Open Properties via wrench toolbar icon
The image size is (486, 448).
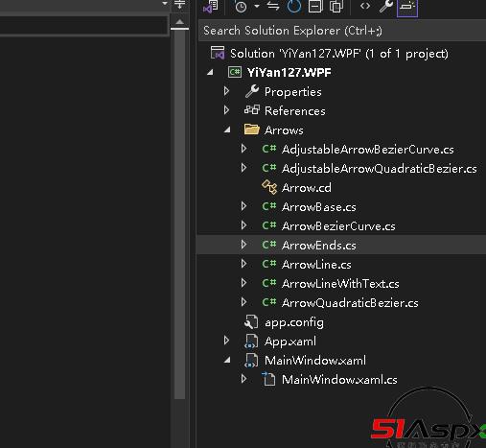[x=385, y=6]
